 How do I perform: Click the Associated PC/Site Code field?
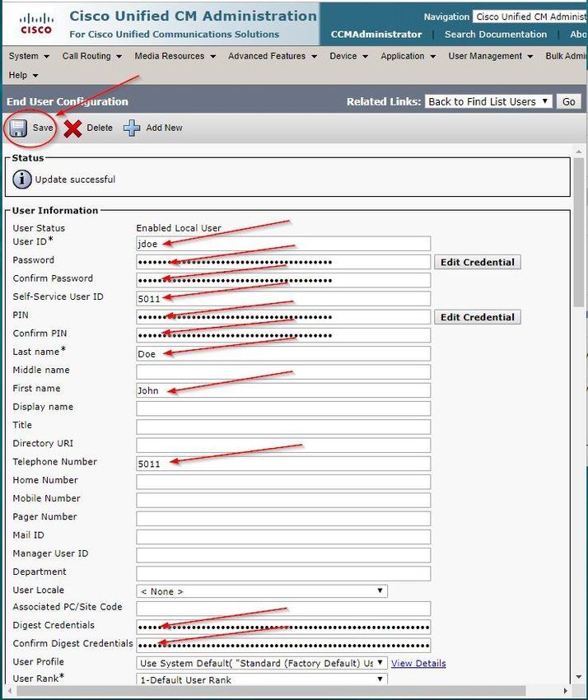click(283, 609)
